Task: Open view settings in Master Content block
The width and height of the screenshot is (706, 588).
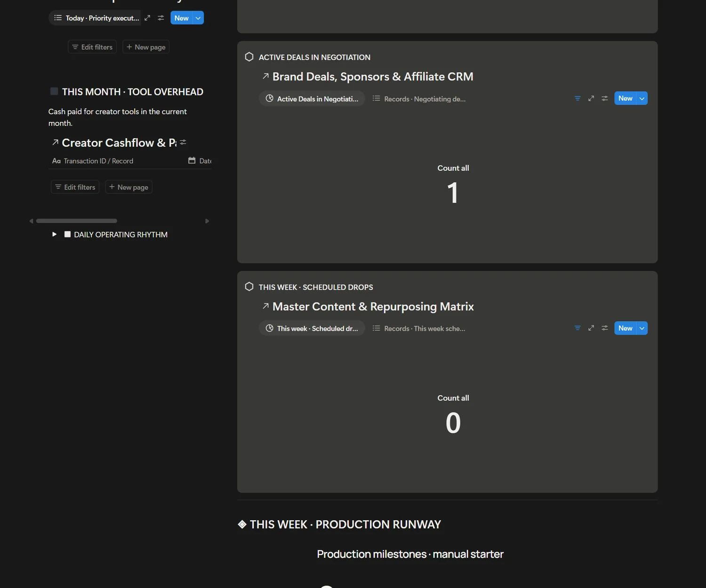Action: (x=605, y=328)
